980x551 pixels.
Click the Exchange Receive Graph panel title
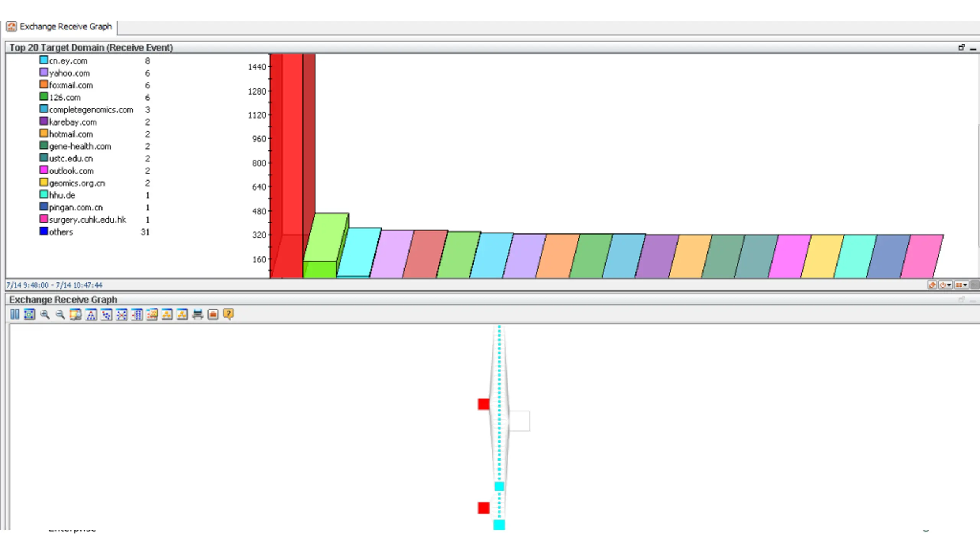[63, 300]
